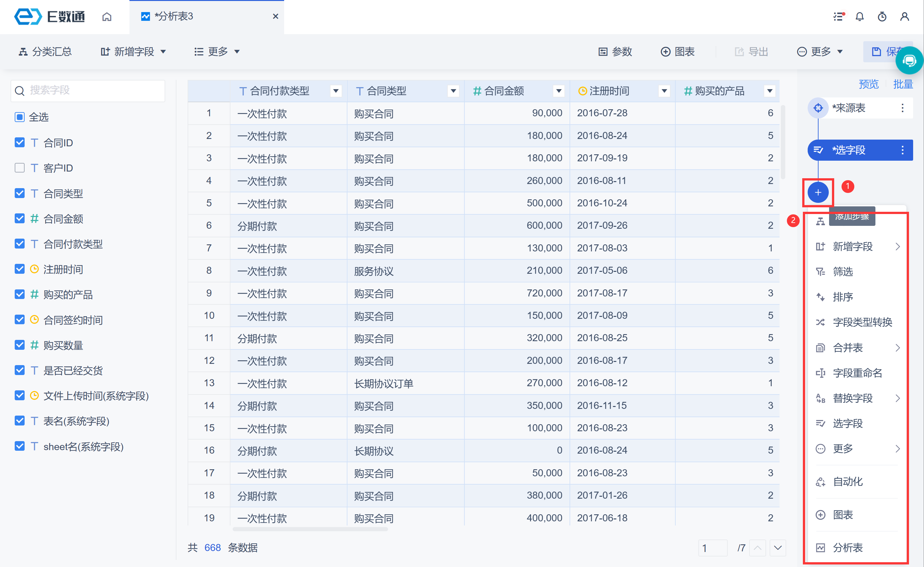Screen dimensions: 924x567
Task: Click the timer clock icon in the top right
Action: (882, 17)
